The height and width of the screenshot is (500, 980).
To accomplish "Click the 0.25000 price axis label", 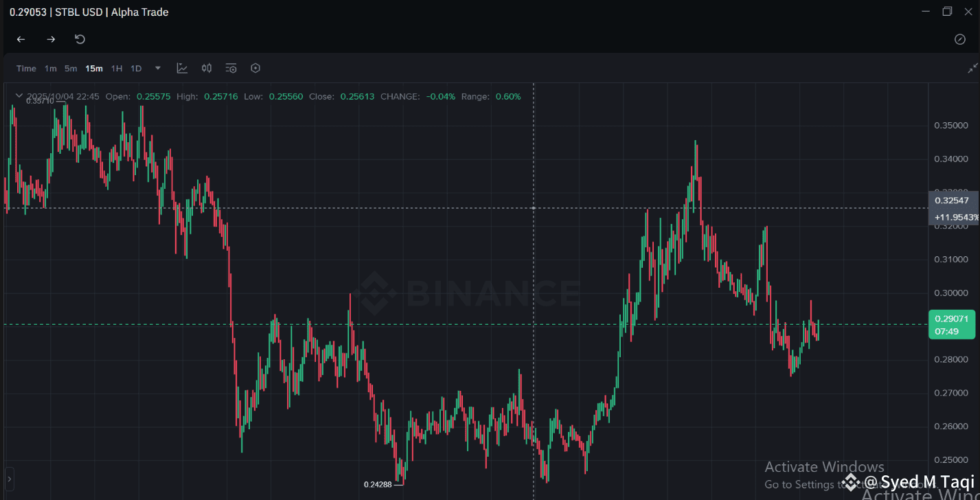I will tap(951, 460).
